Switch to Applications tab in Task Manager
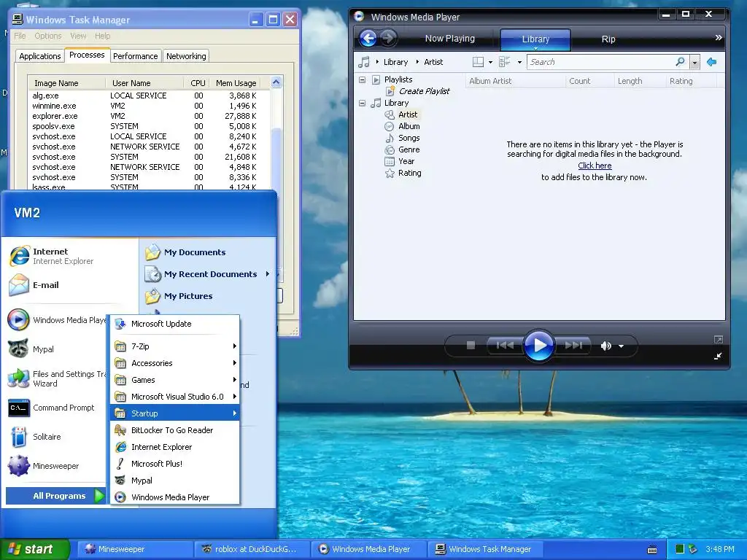The width and height of the screenshot is (747, 560). 40,56
